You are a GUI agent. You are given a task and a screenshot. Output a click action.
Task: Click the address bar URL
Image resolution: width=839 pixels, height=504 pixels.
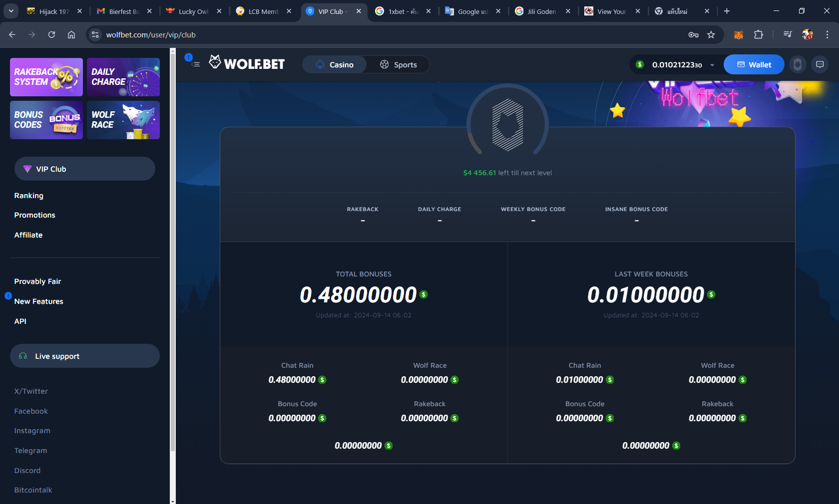click(x=151, y=34)
